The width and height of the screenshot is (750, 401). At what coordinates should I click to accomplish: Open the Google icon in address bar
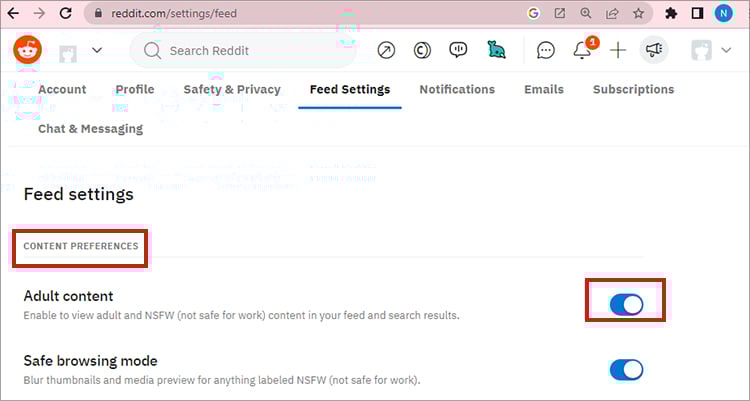(533, 13)
